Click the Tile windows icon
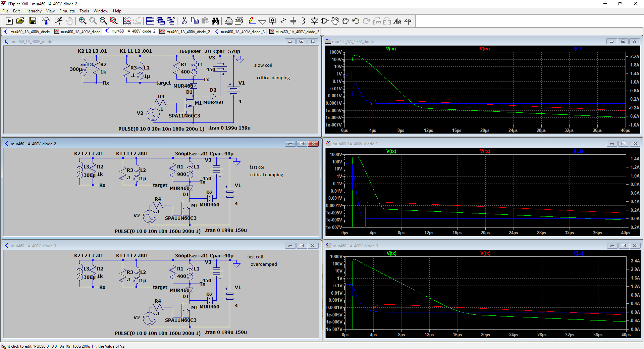Viewport: 644px width, 349px height. 150,21
